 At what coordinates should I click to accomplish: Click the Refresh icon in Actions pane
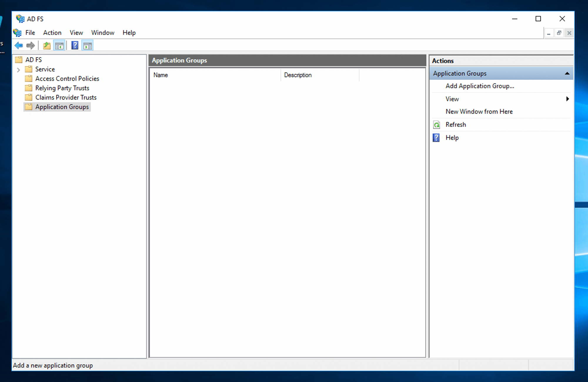pyautogui.click(x=437, y=125)
